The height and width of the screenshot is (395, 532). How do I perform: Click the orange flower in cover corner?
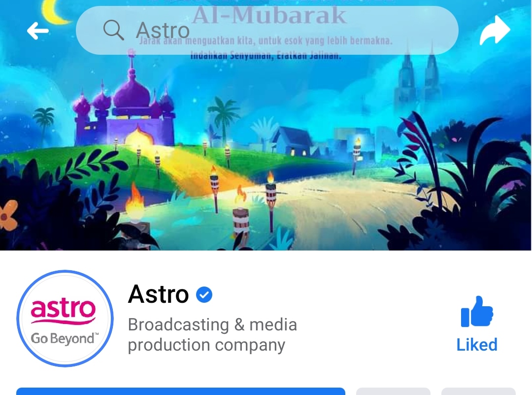(x=8, y=215)
